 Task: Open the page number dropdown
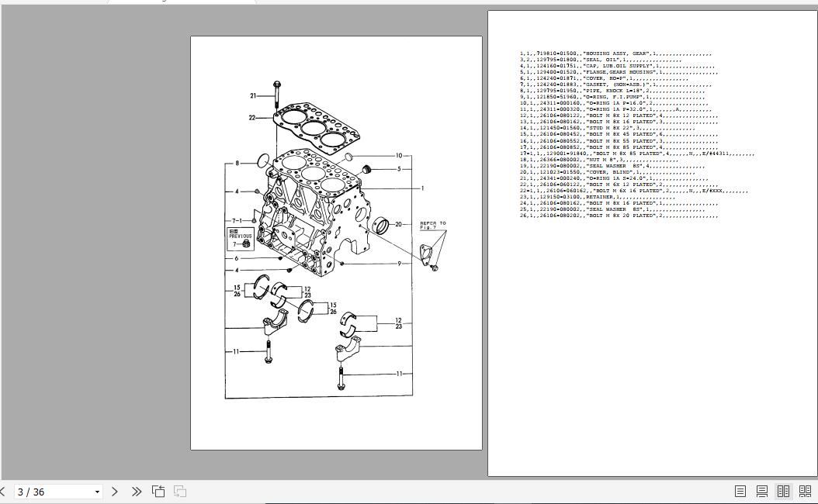96,491
